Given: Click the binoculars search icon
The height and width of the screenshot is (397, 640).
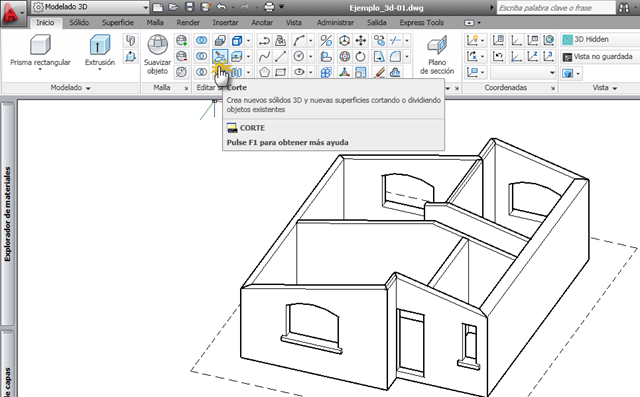Looking at the screenshot, I should [624, 7].
